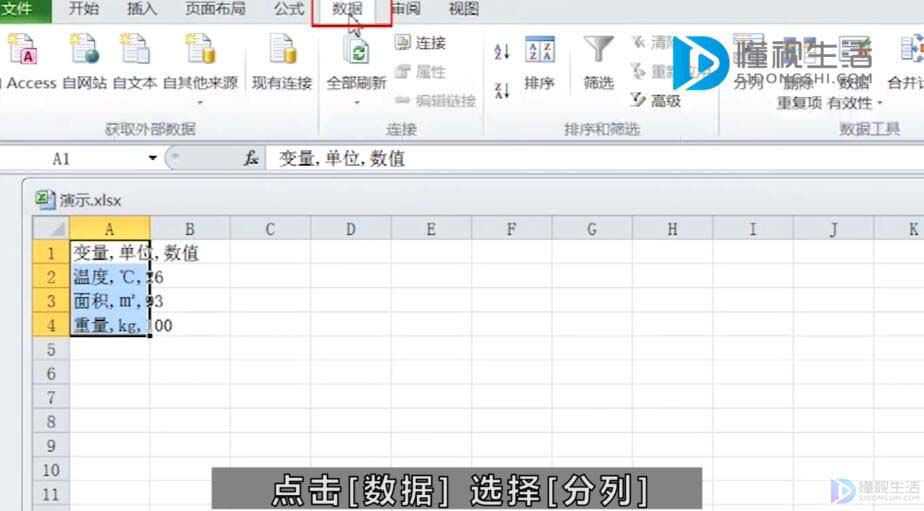Select row 2 header
The image size is (924, 511).
point(51,277)
